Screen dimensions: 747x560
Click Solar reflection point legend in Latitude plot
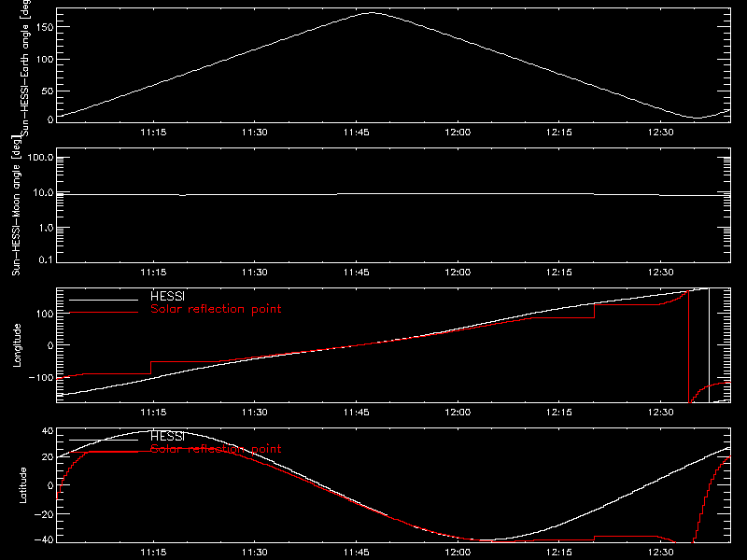point(216,449)
